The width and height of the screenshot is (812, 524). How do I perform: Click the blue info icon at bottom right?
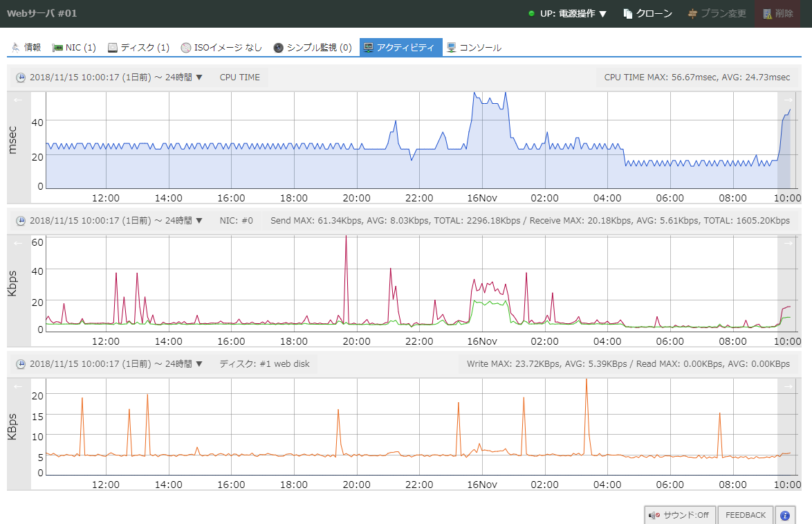pos(784,515)
